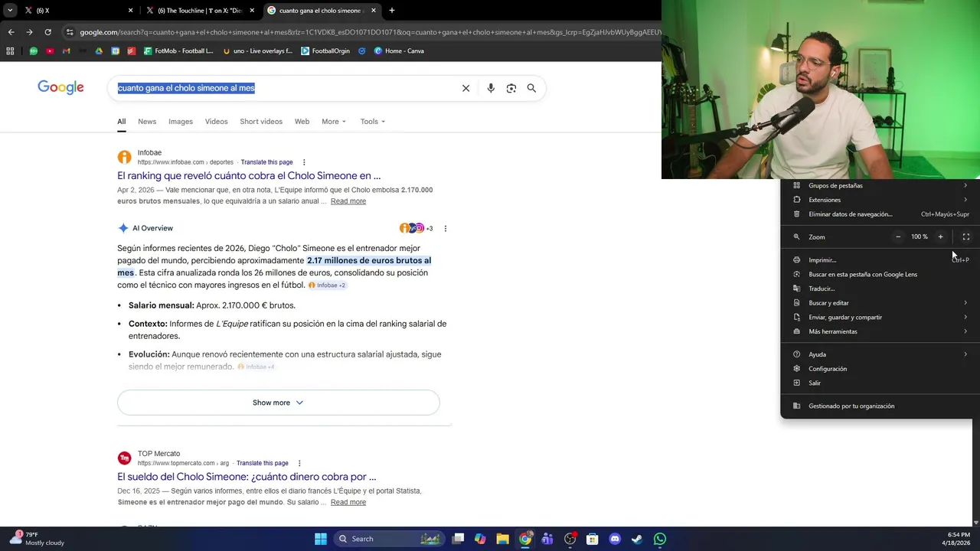Expand the Tools dropdown

373,122
